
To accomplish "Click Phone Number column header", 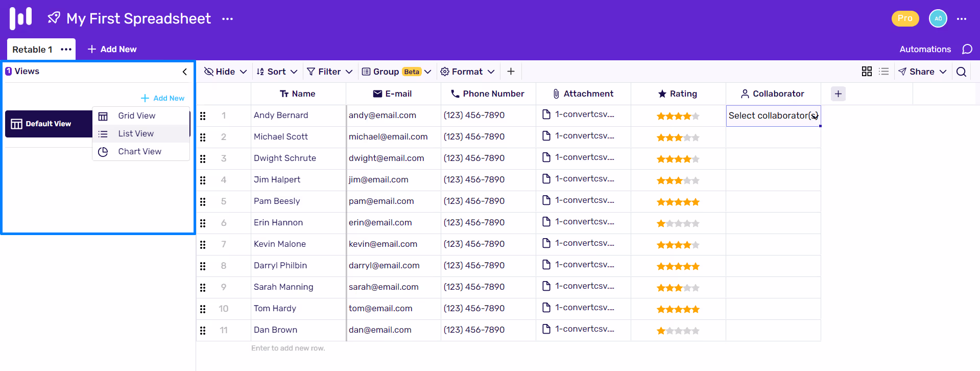I will tap(488, 94).
